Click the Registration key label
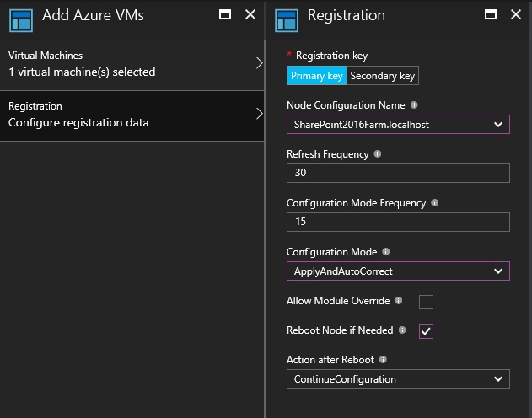The image size is (532, 418). click(331, 56)
